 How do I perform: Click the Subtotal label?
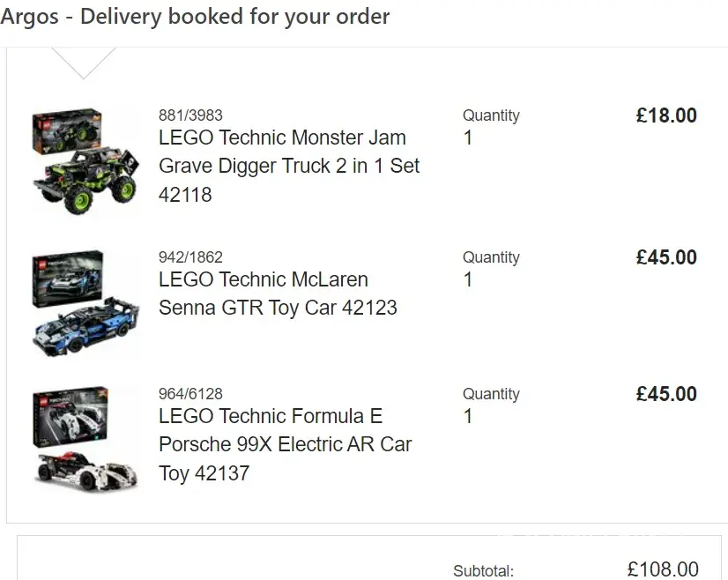483,571
